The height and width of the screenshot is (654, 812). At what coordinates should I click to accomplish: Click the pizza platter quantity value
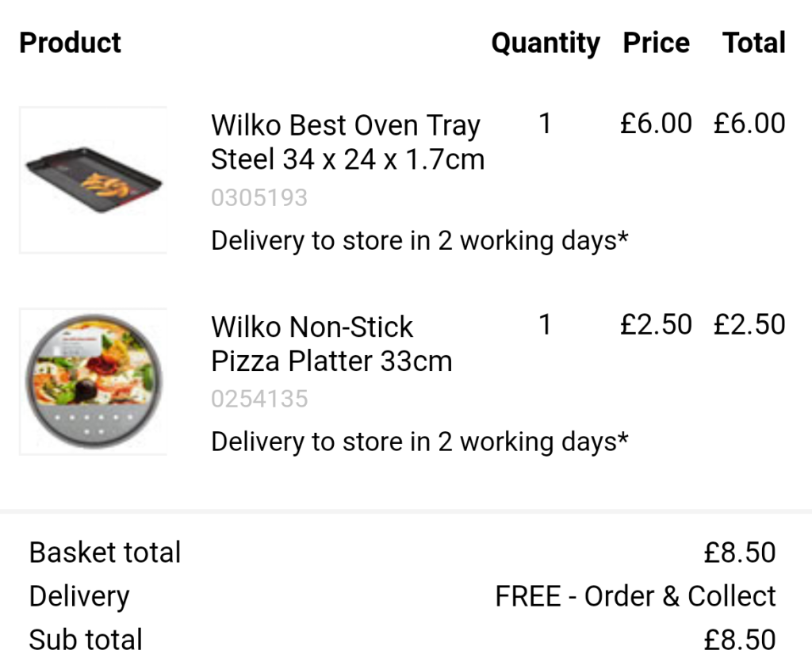[545, 325]
